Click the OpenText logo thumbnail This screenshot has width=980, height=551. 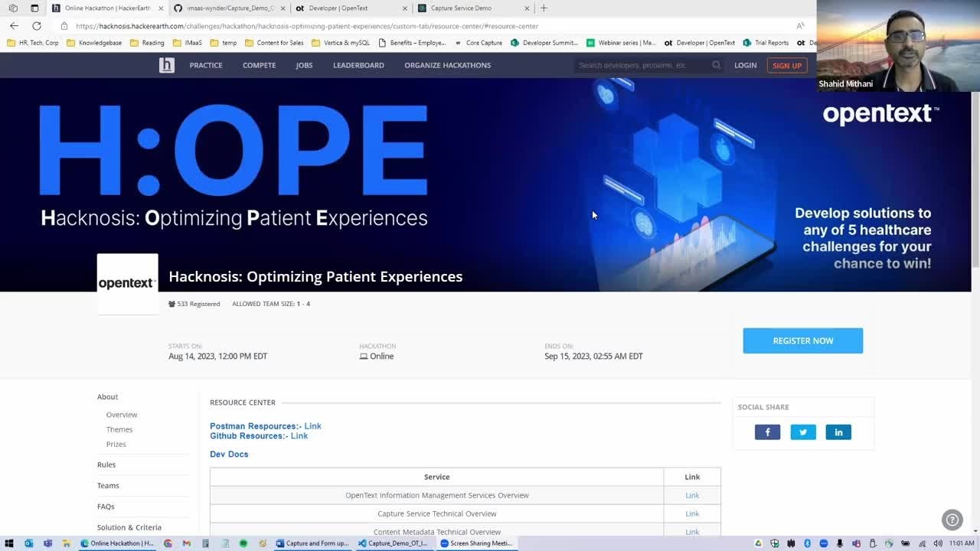point(127,284)
